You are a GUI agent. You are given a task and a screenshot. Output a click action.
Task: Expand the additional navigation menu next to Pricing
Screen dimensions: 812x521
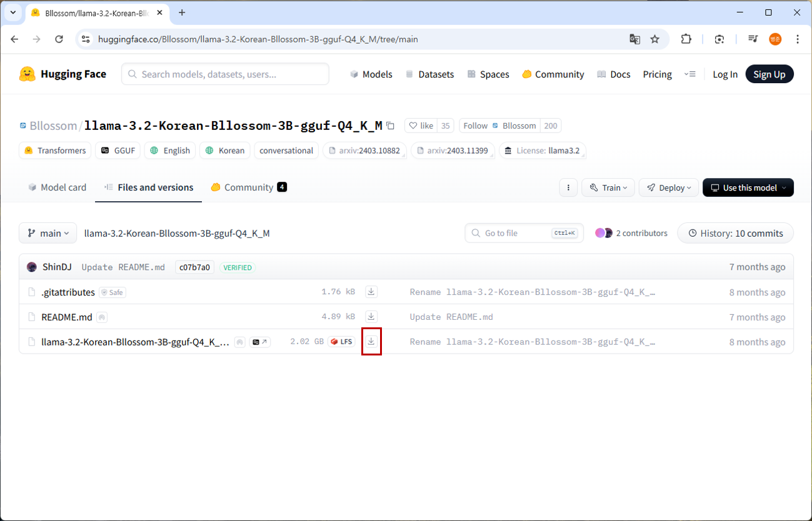(x=689, y=74)
